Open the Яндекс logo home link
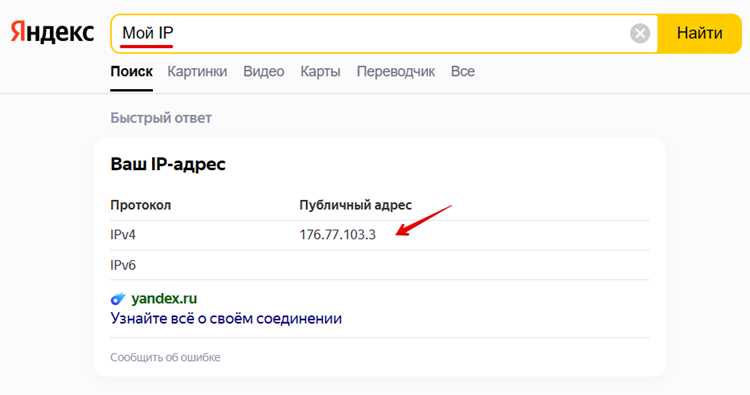The image size is (750, 395). click(x=52, y=33)
